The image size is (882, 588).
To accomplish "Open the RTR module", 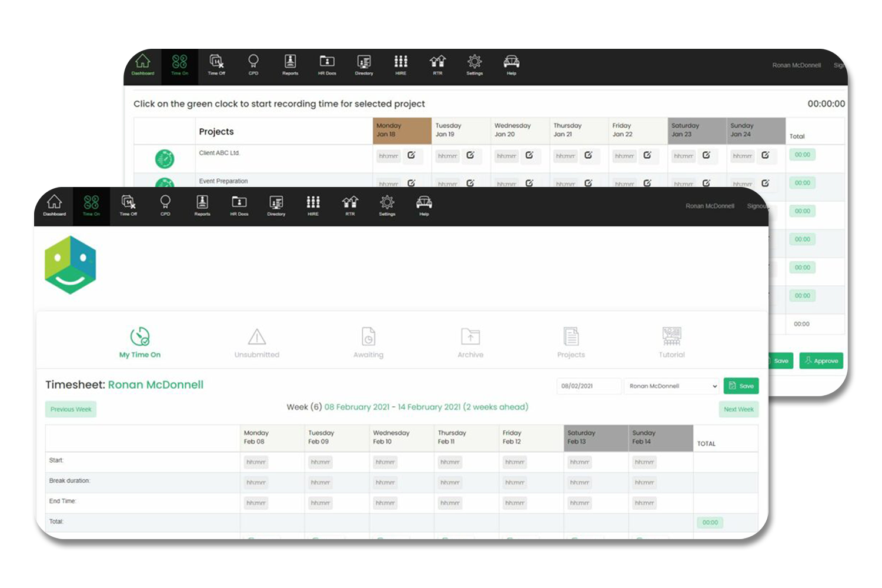I will click(349, 206).
